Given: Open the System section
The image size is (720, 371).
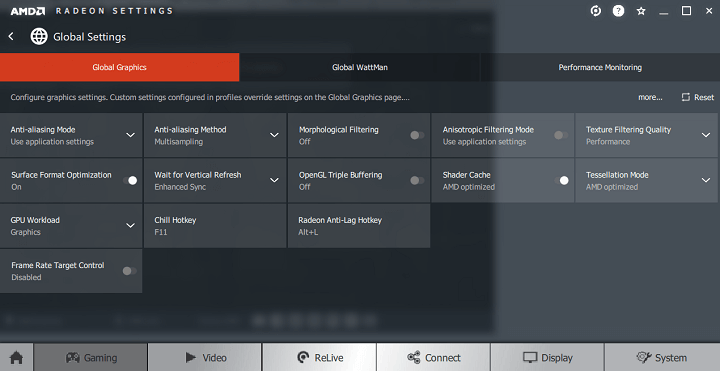Looking at the screenshot, I should [662, 357].
